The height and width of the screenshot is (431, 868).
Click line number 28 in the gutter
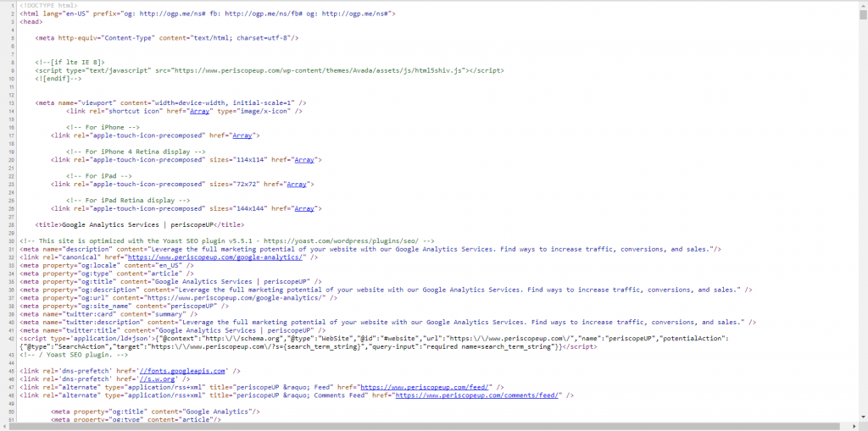[x=11, y=225]
